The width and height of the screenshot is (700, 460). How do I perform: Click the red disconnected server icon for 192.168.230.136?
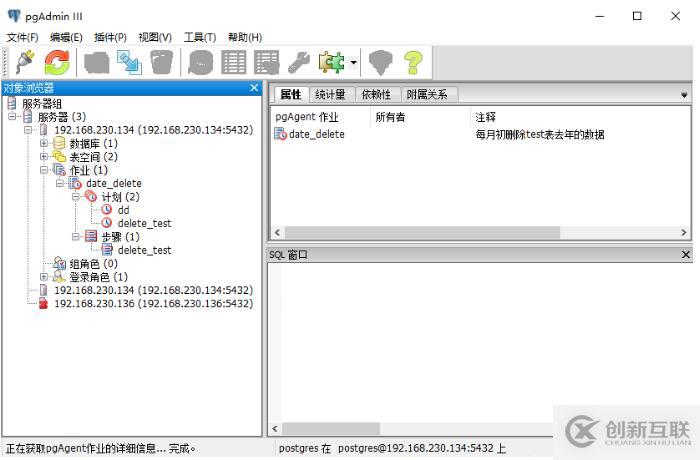[43, 303]
